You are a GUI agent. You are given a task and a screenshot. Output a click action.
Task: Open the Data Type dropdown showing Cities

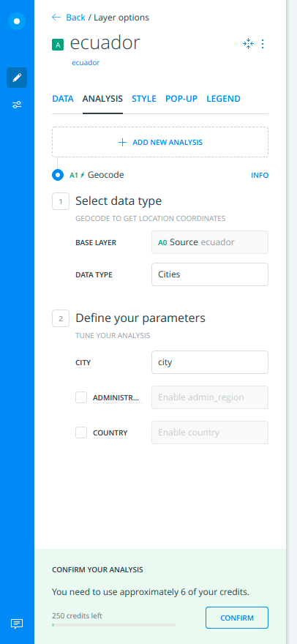[x=210, y=274]
